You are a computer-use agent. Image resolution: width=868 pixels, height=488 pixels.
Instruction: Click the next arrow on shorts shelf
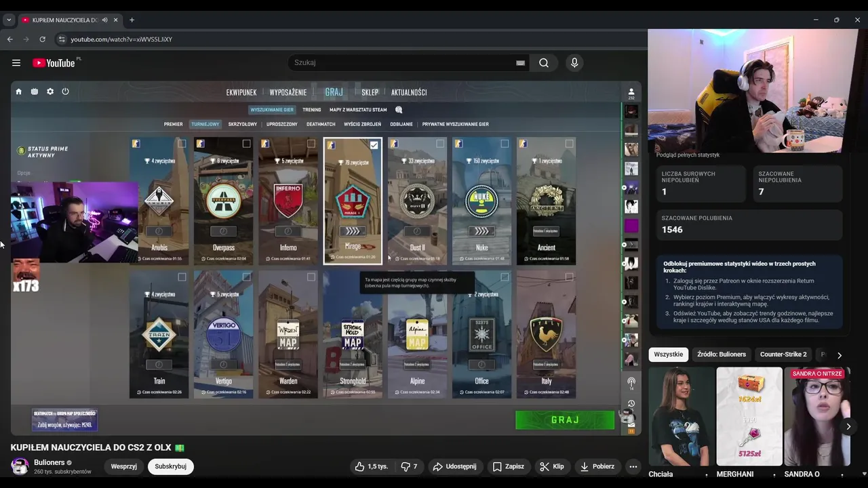coord(848,426)
